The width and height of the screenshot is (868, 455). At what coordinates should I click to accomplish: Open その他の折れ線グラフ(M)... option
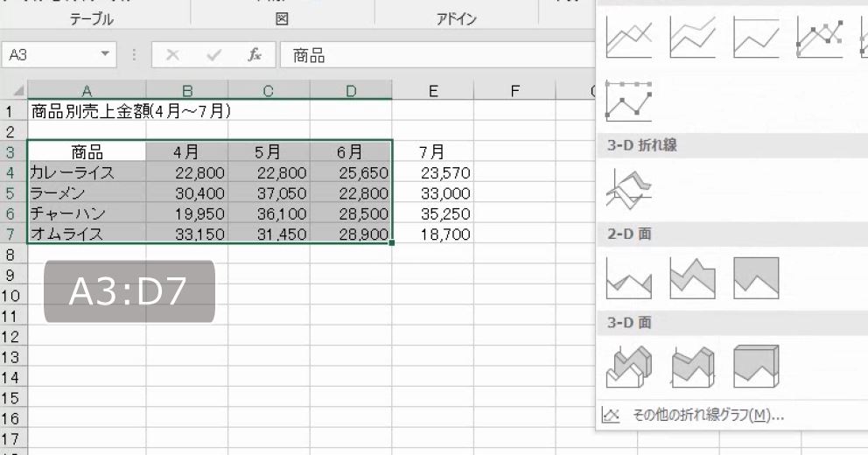(709, 415)
